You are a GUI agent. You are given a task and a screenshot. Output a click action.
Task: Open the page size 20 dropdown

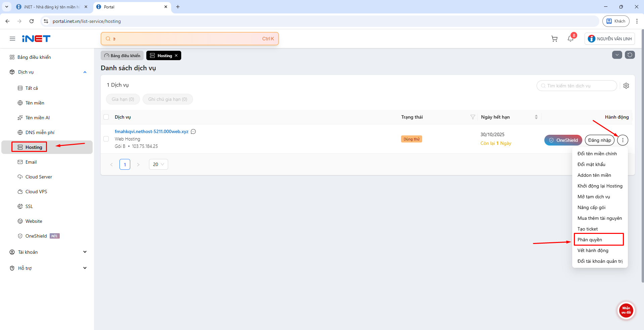click(158, 164)
